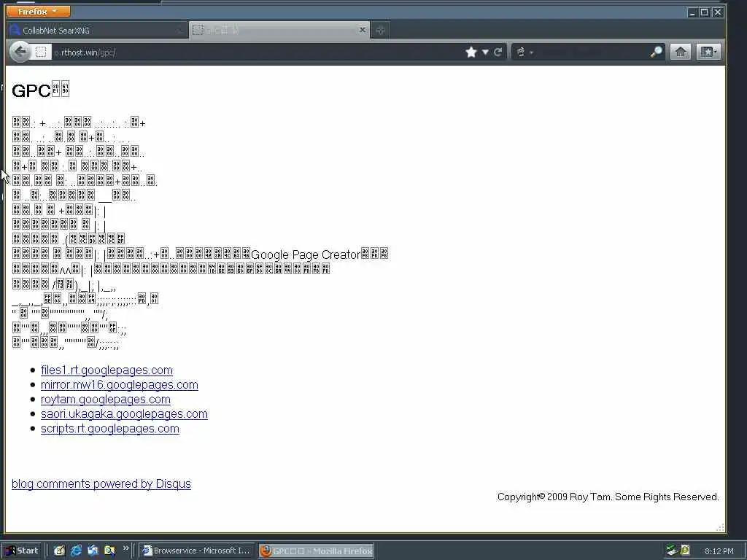Maximize the Firefox window
Screen dimensions: 747x560
pyautogui.click(x=704, y=12)
